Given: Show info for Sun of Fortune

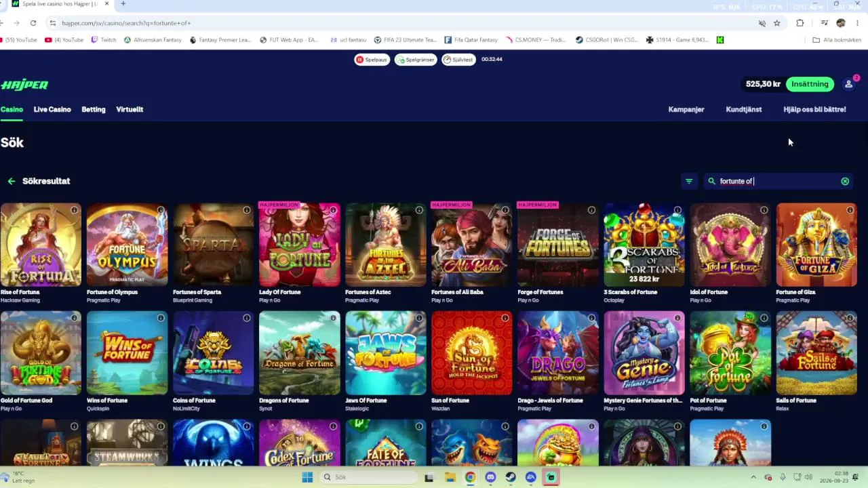Looking at the screenshot, I should coord(505,318).
